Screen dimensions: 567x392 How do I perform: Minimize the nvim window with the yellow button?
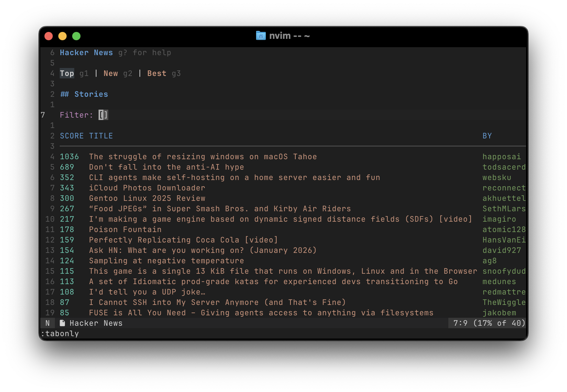tap(62, 36)
